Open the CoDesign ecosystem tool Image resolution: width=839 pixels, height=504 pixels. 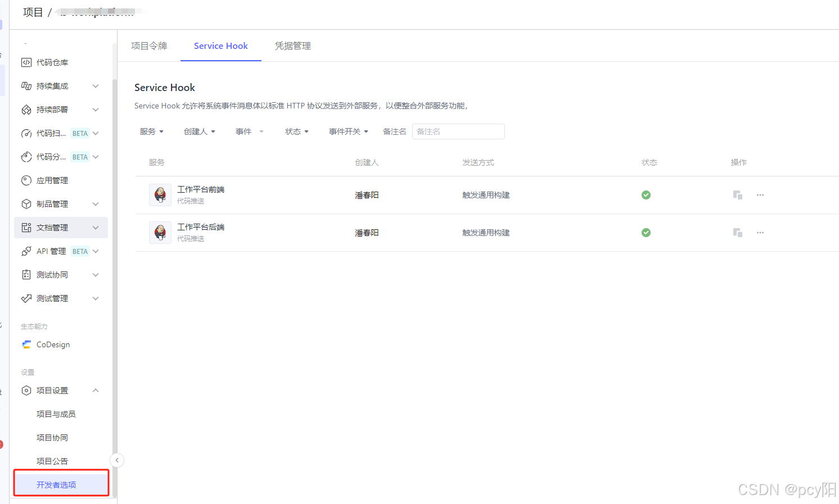pyautogui.click(x=53, y=344)
